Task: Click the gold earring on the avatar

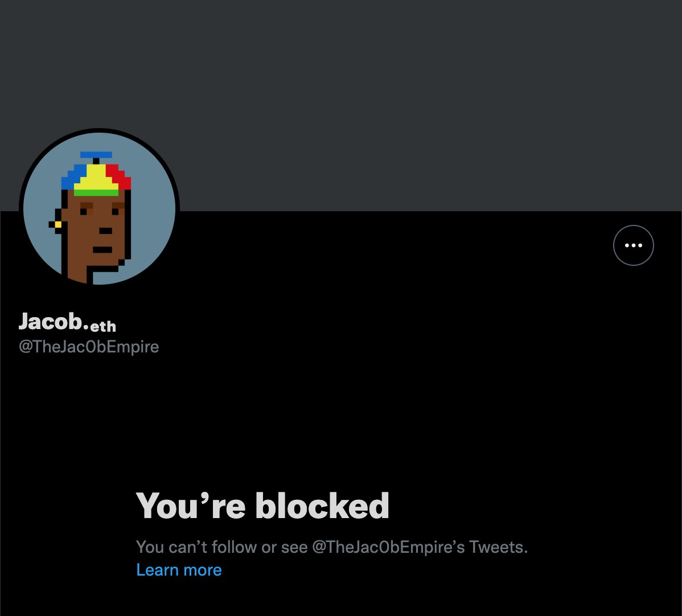Action: coord(58,224)
